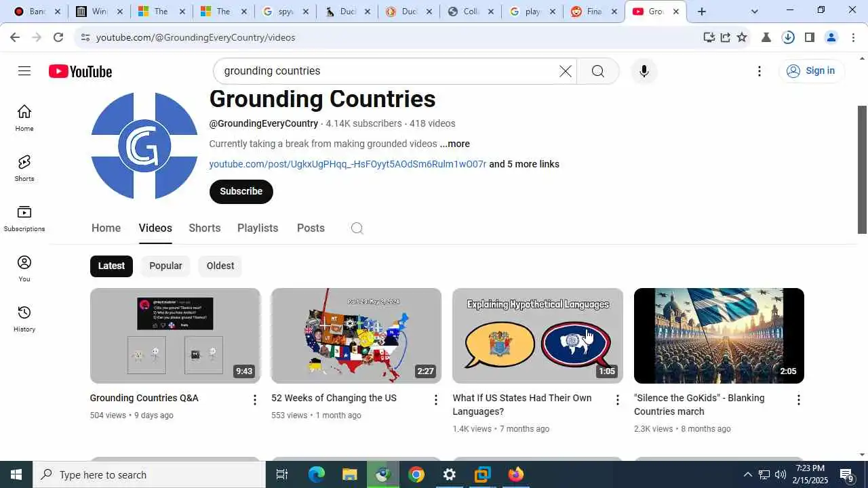Open options for 52 Weeks of Changing the US
868x488 pixels.
coord(436,400)
